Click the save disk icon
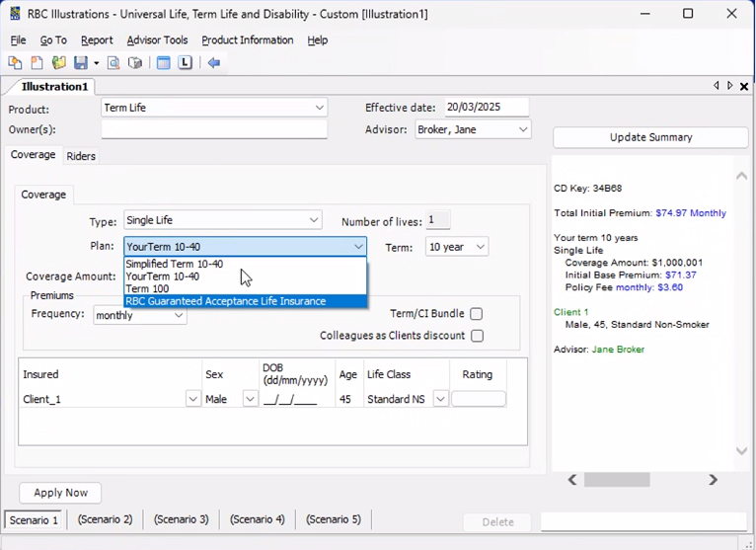This screenshot has height=550, width=756. pyautogui.click(x=81, y=63)
